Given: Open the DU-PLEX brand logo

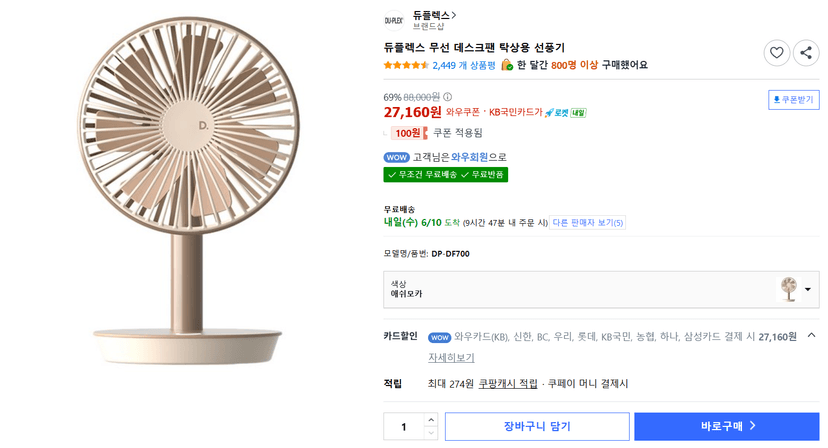Looking at the screenshot, I should pos(393,21).
